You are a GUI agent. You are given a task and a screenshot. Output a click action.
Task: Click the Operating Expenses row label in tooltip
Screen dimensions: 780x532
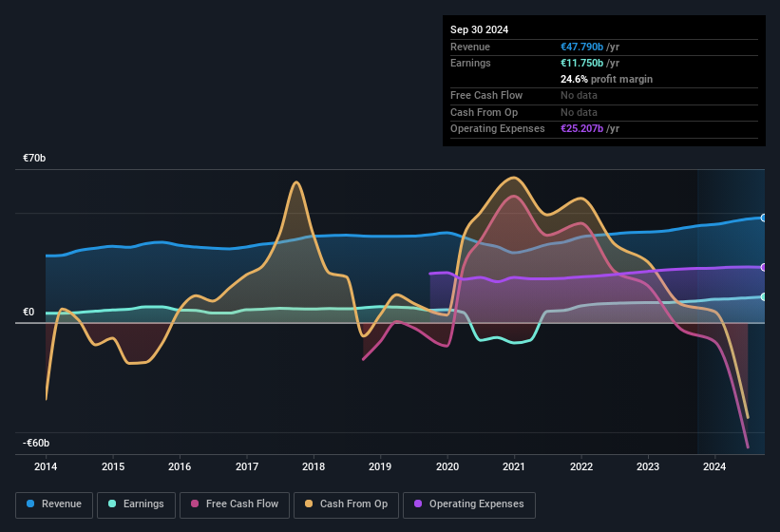point(497,129)
